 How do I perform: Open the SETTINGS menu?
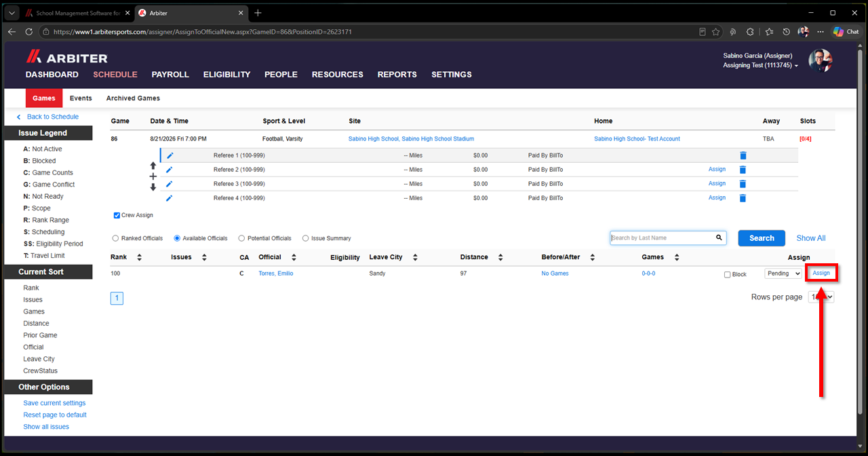click(x=452, y=75)
